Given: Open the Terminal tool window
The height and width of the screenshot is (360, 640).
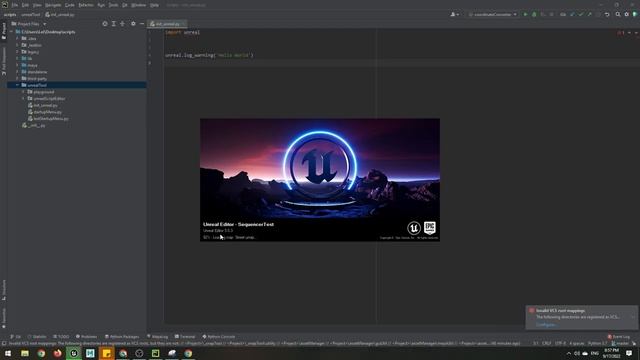Looking at the screenshot, I should click(x=185, y=336).
